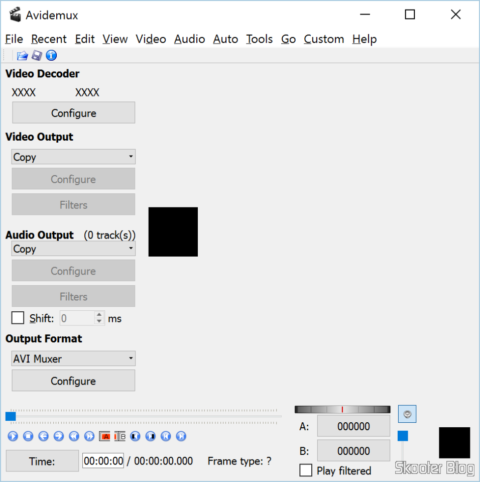The height and width of the screenshot is (482, 480).
Task: Open the View menu
Action: (x=115, y=39)
